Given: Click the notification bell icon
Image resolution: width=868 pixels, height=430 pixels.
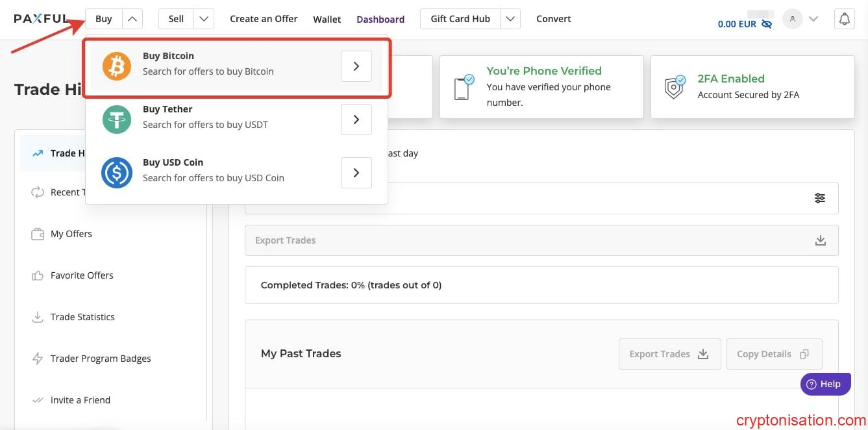Looking at the screenshot, I should point(844,19).
